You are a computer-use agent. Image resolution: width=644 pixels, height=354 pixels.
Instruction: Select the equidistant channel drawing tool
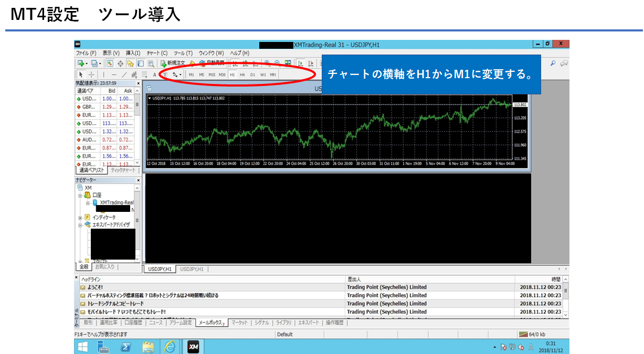click(134, 74)
